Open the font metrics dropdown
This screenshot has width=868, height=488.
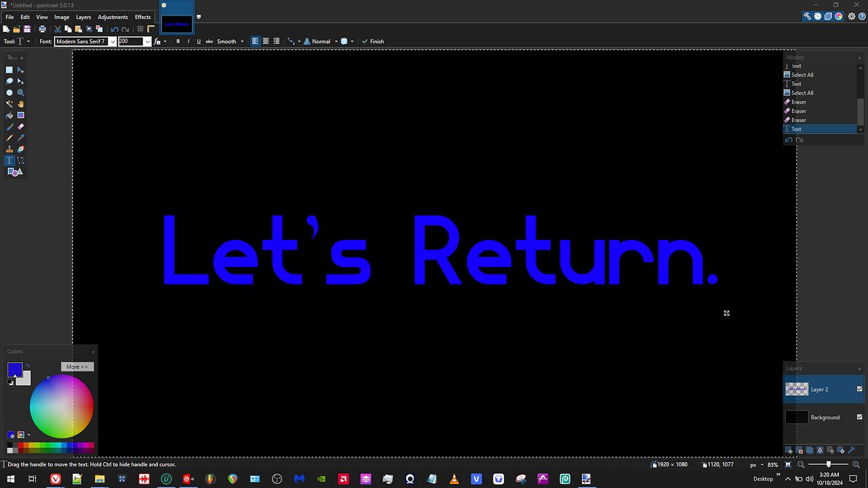pyautogui.click(x=160, y=41)
